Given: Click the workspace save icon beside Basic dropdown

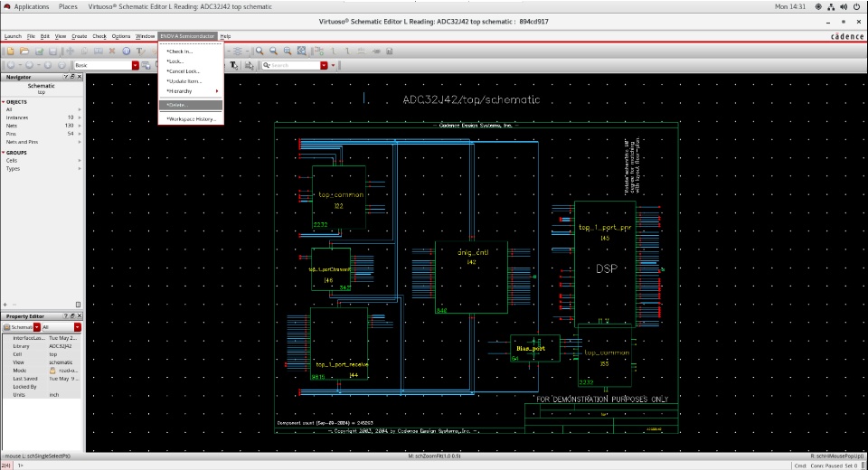Looking at the screenshot, I should pos(146,65).
